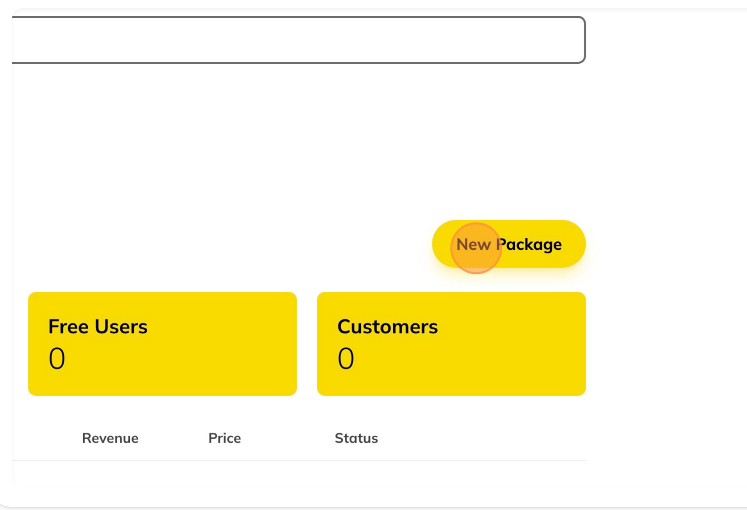Screen dimensions: 747x510
Task: Sort by the Price column header
Action: [224, 438]
